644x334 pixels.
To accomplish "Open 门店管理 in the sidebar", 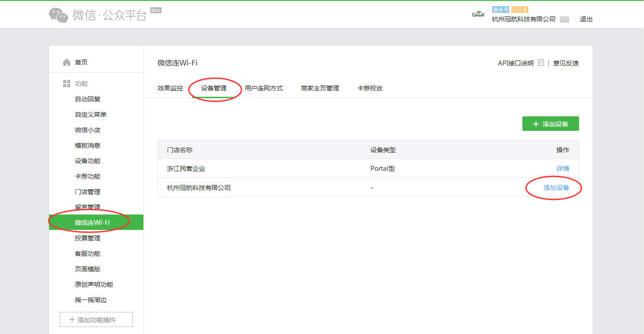I will pos(88,192).
